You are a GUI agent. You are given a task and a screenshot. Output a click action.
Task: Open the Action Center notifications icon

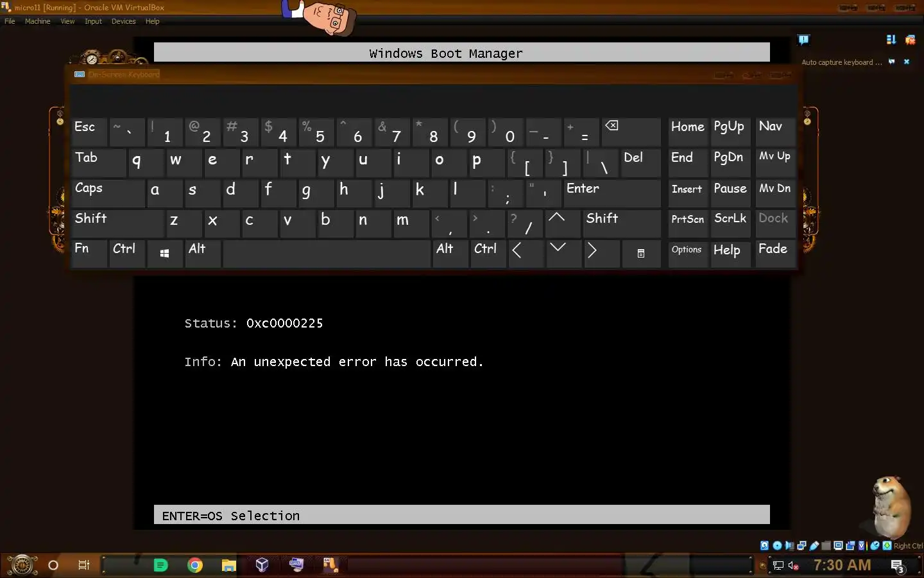click(898, 566)
